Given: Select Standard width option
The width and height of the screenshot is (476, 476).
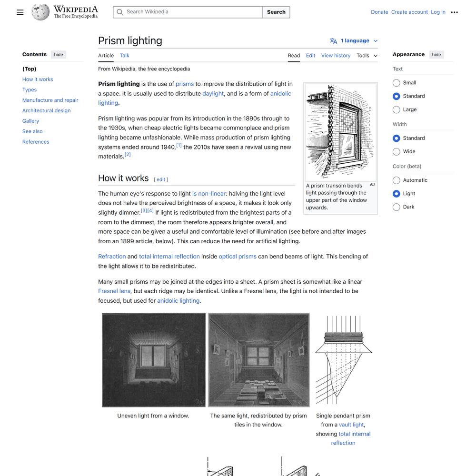Looking at the screenshot, I should 396,138.
